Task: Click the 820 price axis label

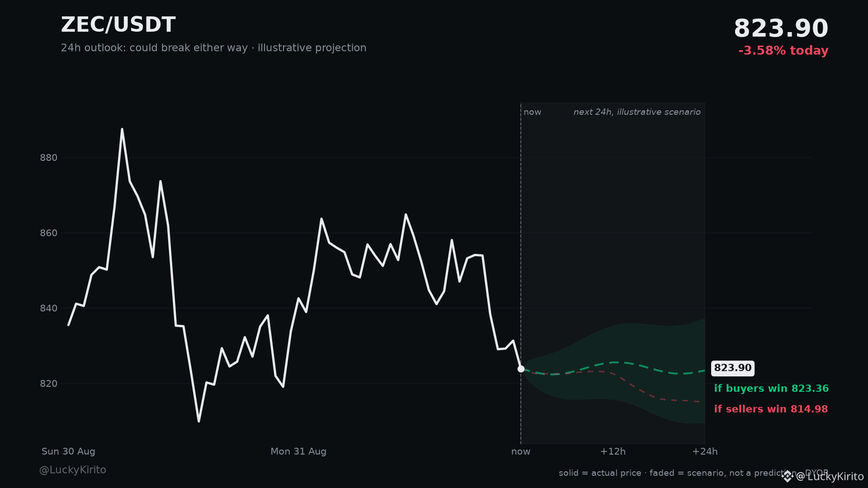Action: click(49, 384)
